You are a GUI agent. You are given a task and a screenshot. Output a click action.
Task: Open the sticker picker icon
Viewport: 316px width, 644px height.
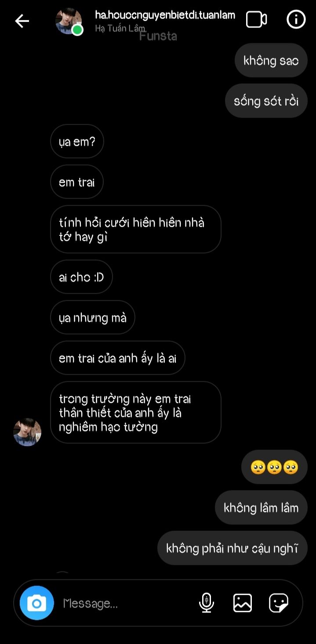tap(279, 603)
